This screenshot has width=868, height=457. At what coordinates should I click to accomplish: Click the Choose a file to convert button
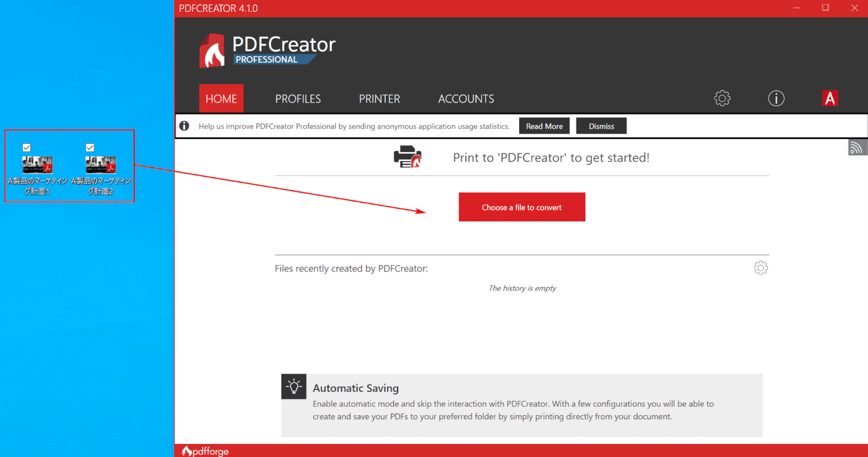click(522, 207)
